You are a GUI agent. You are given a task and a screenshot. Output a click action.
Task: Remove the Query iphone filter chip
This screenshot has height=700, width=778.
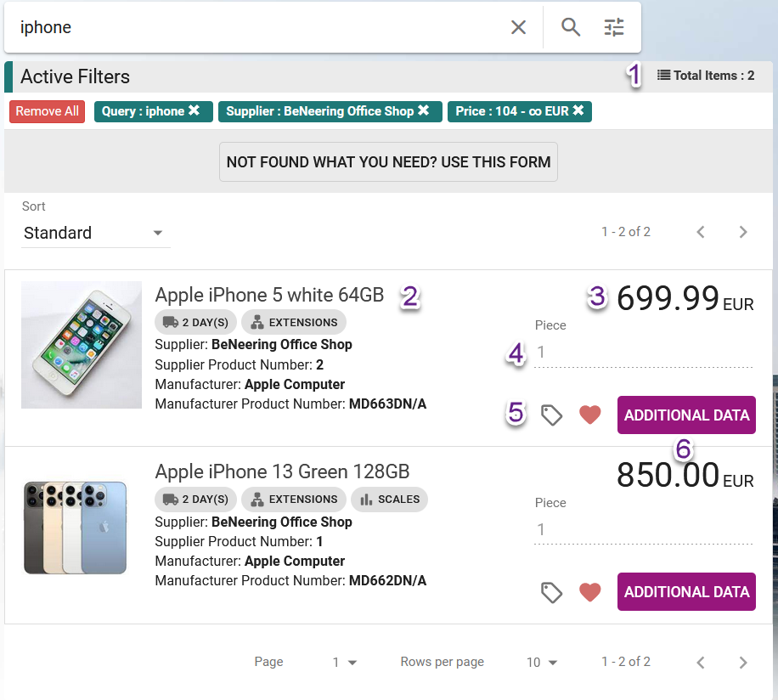click(194, 111)
